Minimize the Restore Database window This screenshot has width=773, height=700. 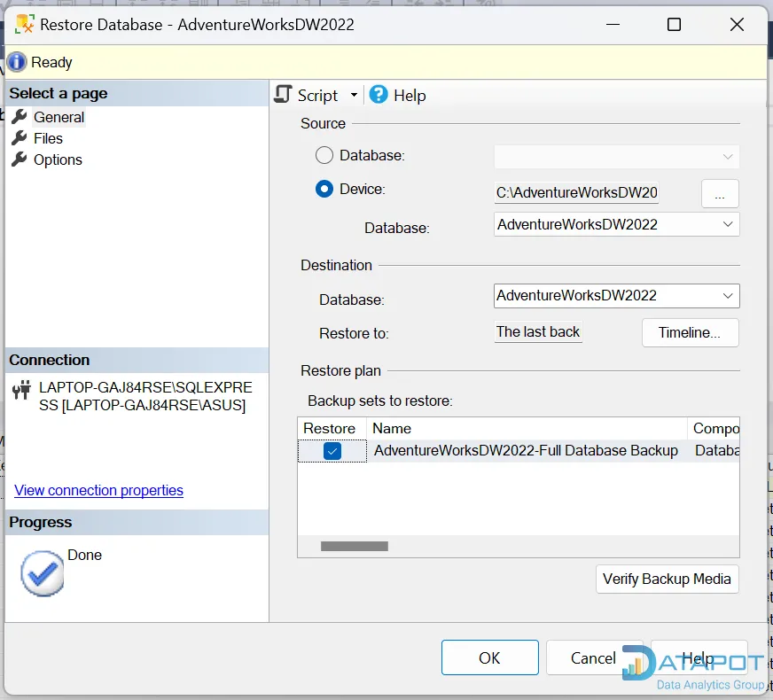pyautogui.click(x=613, y=24)
